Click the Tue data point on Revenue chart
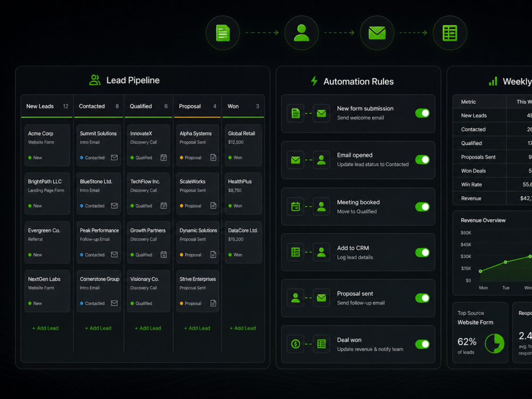This screenshot has width=532, height=399. coord(505,262)
